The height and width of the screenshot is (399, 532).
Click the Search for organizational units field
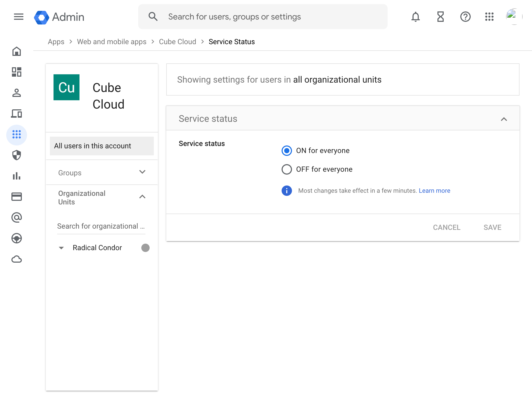point(101,226)
